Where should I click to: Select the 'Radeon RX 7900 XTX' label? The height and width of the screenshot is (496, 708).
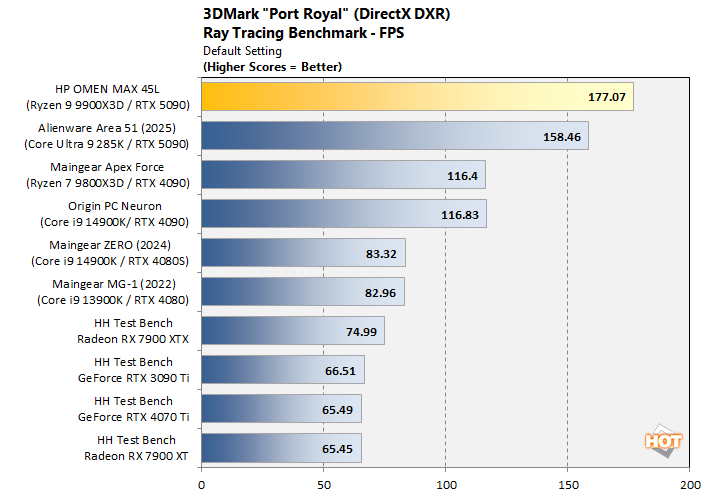pyautogui.click(x=133, y=339)
